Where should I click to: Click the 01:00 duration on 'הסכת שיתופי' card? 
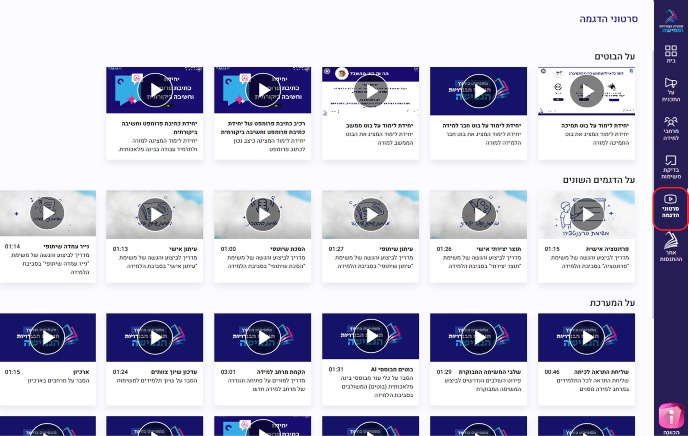228,249
